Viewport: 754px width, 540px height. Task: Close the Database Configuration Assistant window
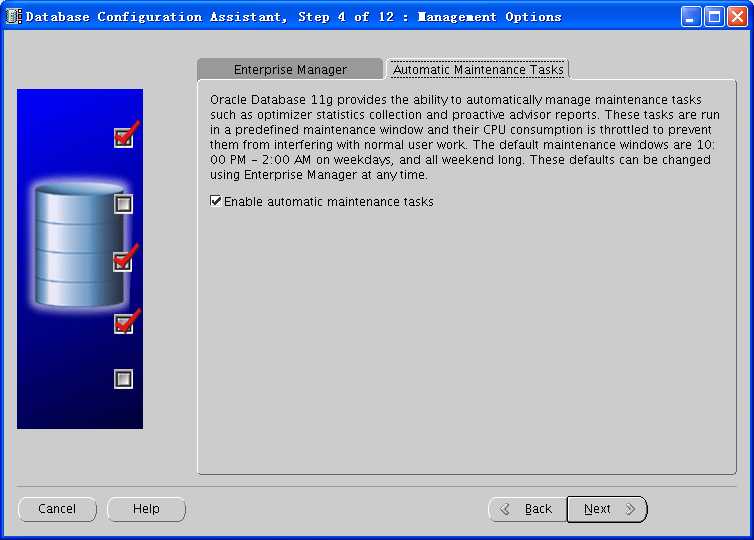coord(737,17)
